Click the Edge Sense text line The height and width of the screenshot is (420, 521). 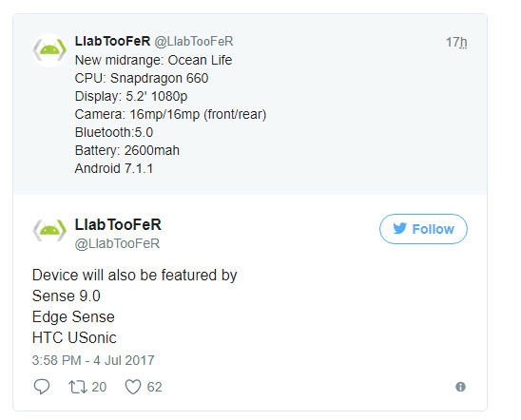[73, 317]
